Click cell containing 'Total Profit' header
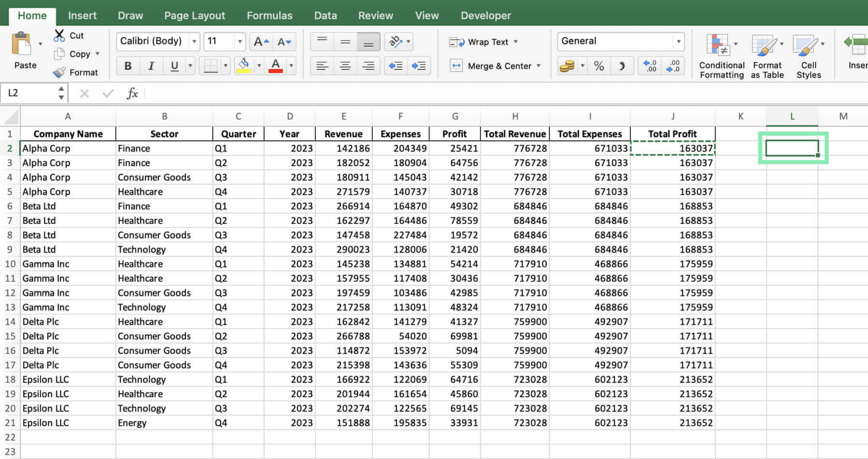This screenshot has height=459, width=868. click(672, 134)
